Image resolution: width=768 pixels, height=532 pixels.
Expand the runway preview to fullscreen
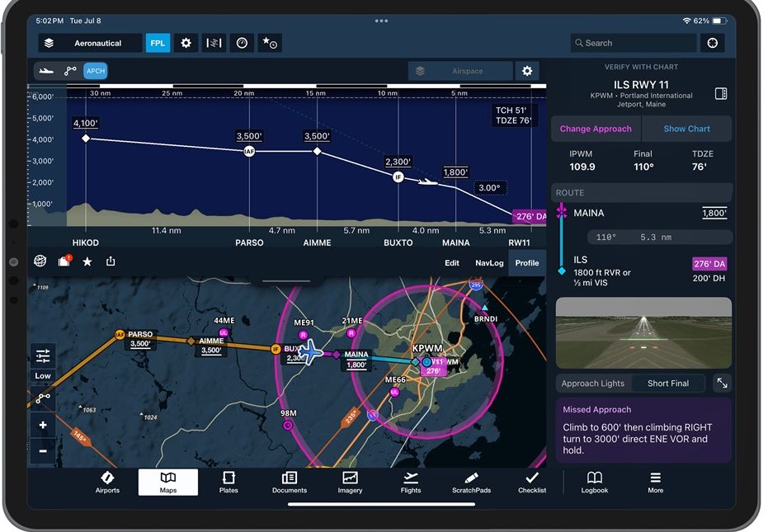click(x=722, y=383)
